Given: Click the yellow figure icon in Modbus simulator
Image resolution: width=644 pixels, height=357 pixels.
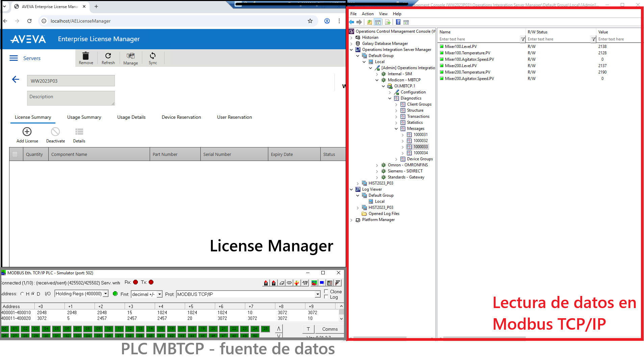Looking at the screenshot, I should tap(297, 283).
